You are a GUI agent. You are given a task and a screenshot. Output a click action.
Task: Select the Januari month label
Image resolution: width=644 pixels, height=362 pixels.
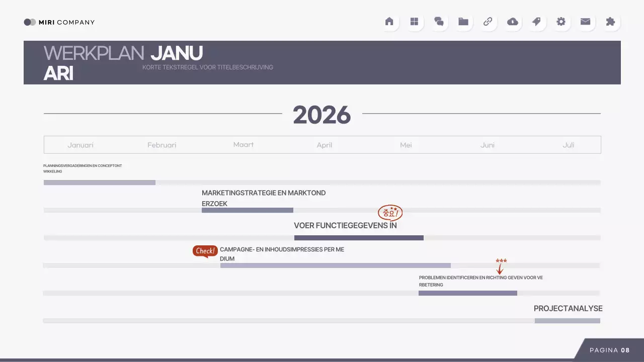[x=80, y=145]
